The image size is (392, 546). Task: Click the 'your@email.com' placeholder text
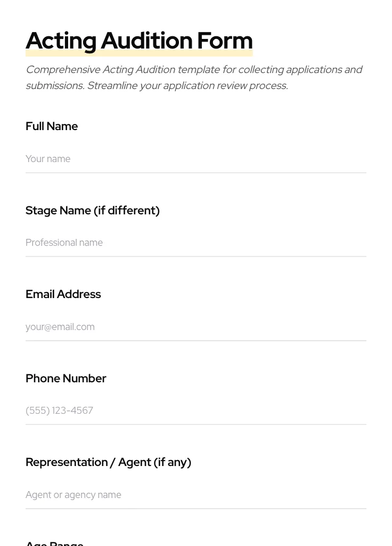(x=60, y=327)
